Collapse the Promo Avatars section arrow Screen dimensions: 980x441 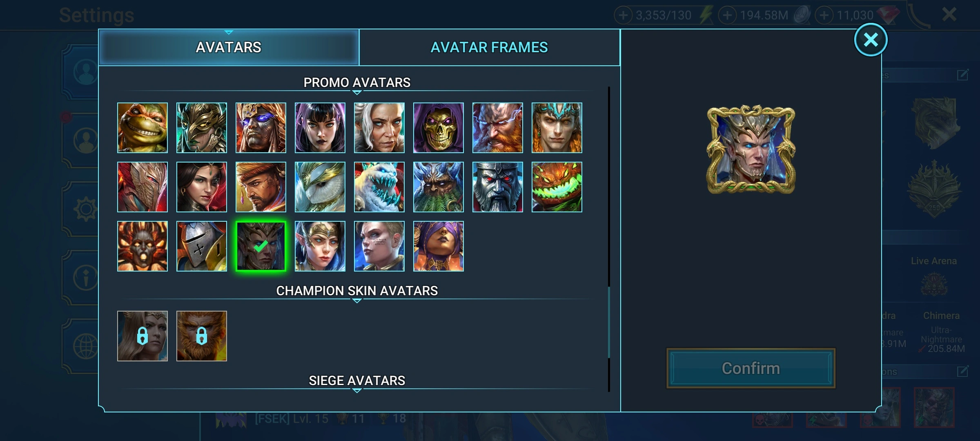tap(357, 93)
